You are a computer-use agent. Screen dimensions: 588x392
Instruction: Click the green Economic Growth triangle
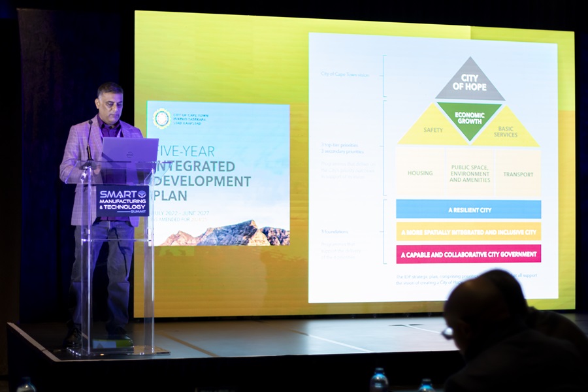coord(470,120)
